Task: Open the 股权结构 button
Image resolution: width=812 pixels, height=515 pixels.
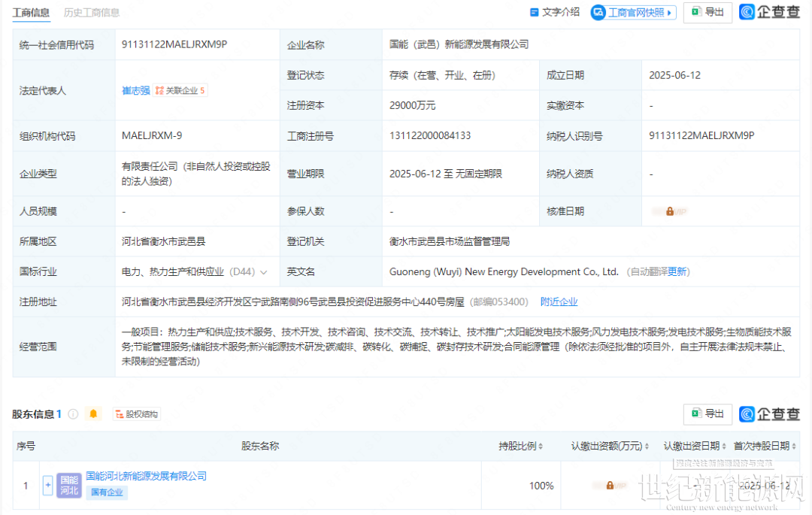Action: (x=137, y=414)
